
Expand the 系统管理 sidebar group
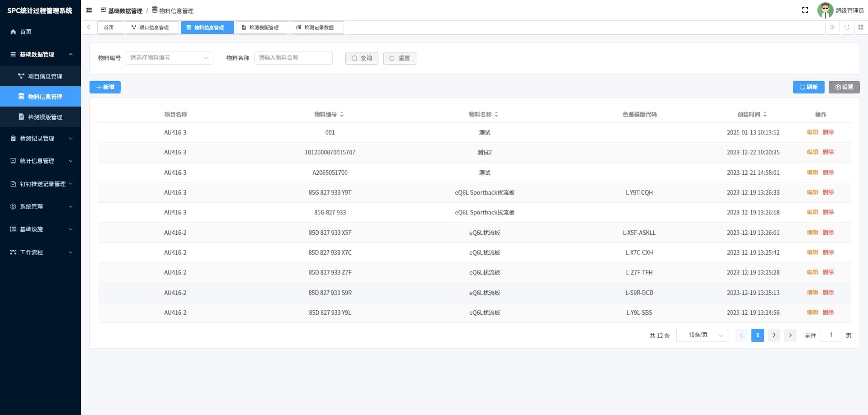click(x=71, y=206)
